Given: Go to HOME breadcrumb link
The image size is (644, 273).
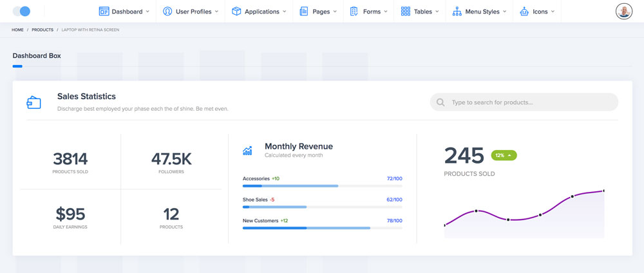Looking at the screenshot, I should click(17, 30).
